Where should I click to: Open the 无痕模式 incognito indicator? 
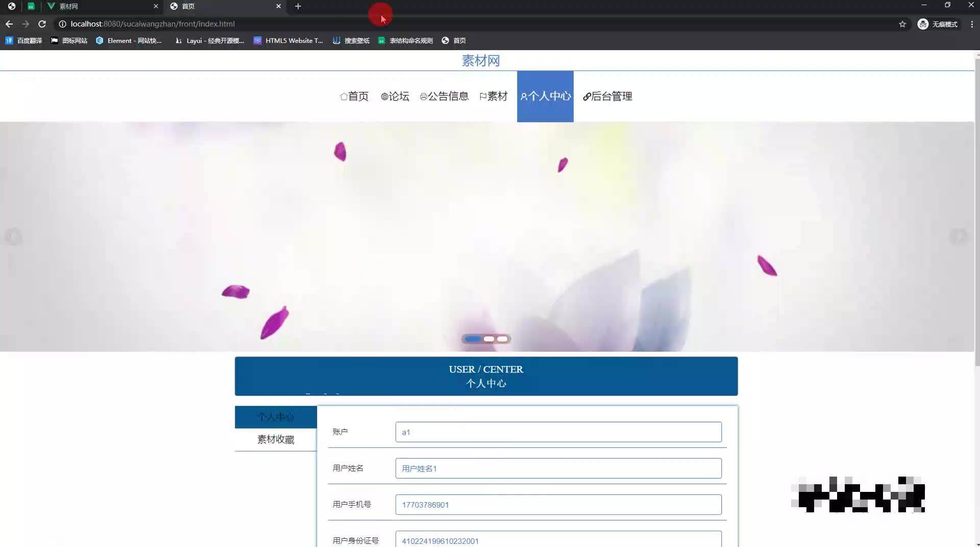(x=938, y=24)
